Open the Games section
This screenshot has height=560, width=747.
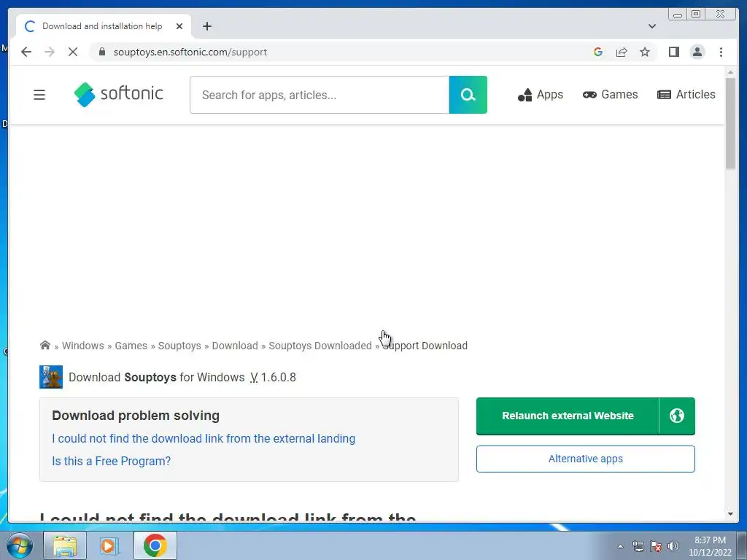tap(610, 95)
